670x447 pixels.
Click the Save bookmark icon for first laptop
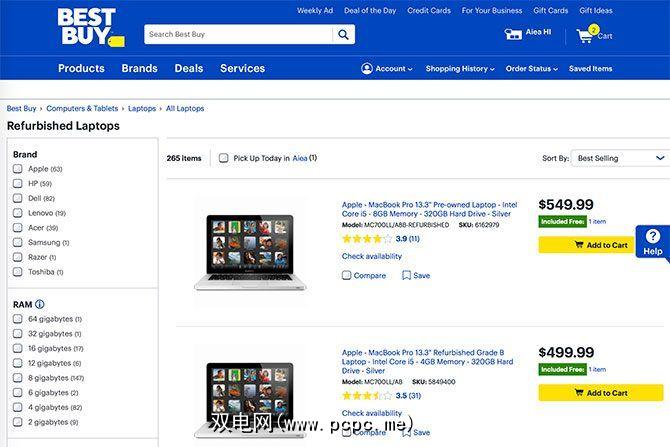coord(407,275)
